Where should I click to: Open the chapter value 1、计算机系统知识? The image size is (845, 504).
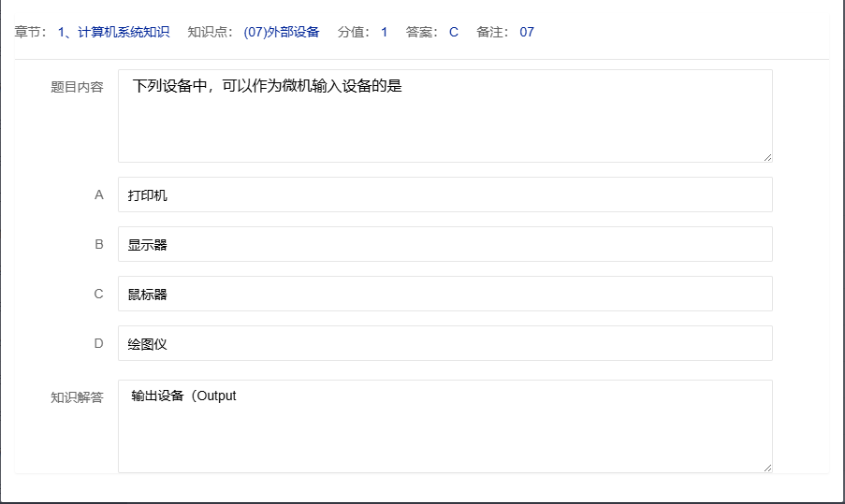click(113, 32)
